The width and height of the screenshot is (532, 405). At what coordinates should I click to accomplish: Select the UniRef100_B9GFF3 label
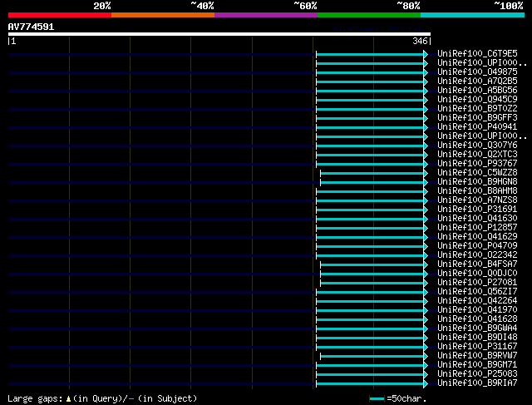pos(477,118)
